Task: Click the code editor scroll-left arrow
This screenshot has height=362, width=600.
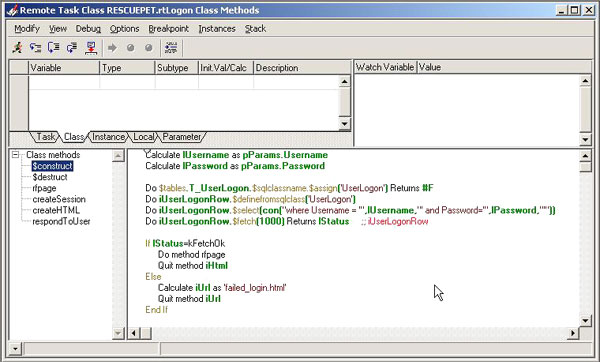Action: point(134,333)
